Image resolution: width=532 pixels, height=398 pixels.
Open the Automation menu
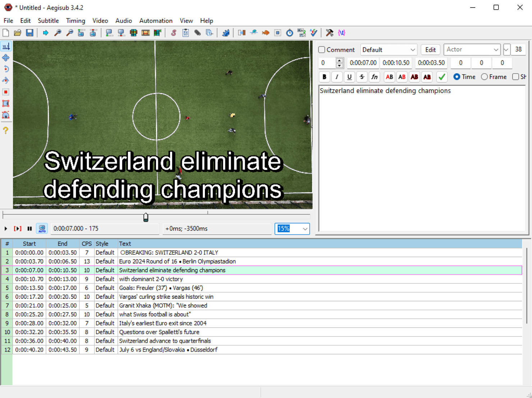coord(156,20)
